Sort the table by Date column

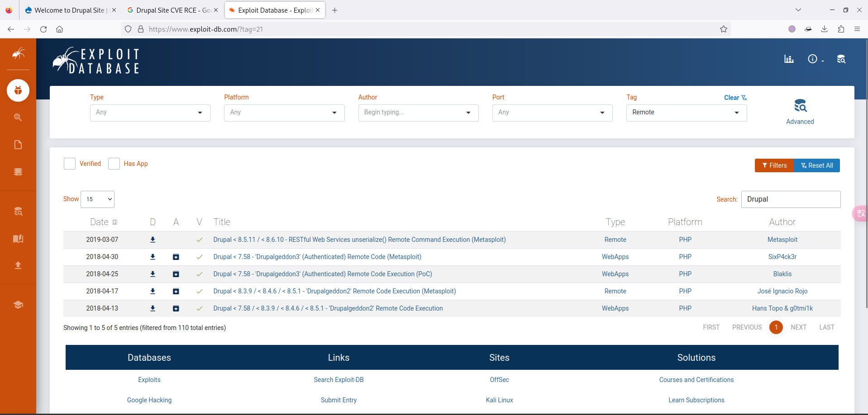coord(104,222)
